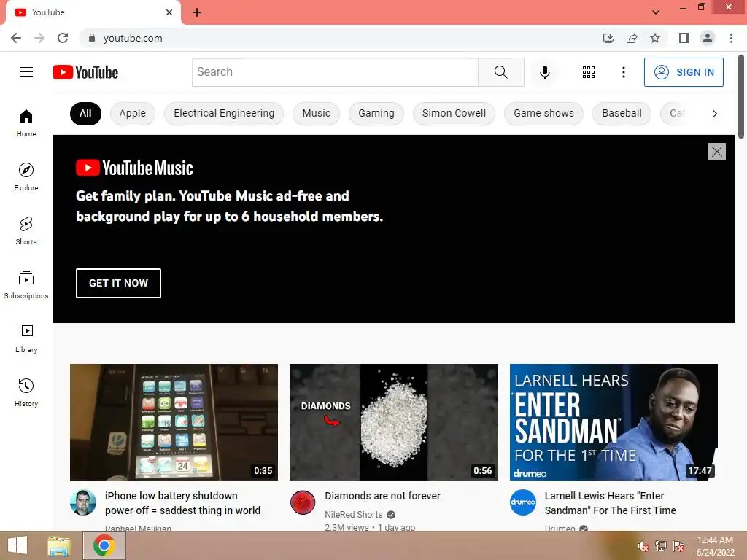Viewport: 747px width, 560px height.
Task: Open 'Larnell Lewis Hears' video title
Action: click(x=611, y=503)
